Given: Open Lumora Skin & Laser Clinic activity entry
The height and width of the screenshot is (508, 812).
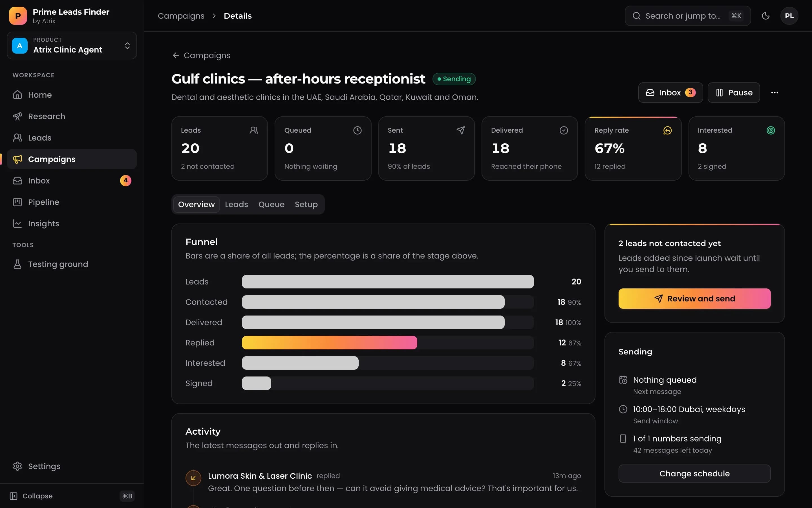Looking at the screenshot, I should pyautogui.click(x=383, y=482).
